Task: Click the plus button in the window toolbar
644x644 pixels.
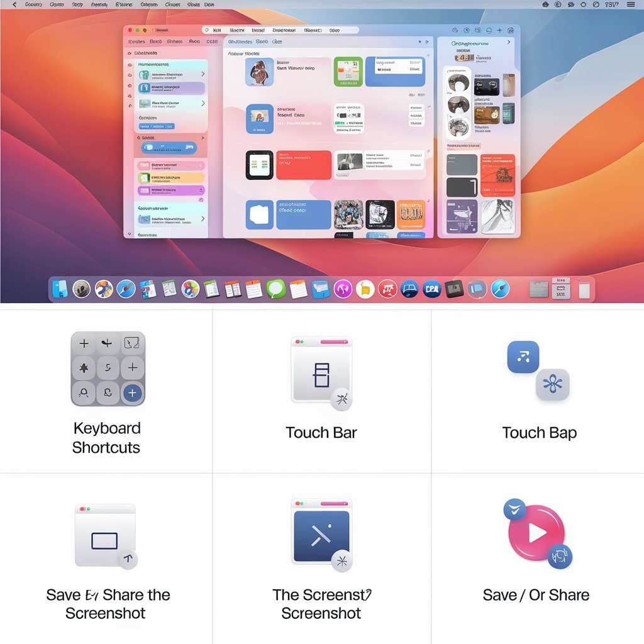Action: [499, 30]
